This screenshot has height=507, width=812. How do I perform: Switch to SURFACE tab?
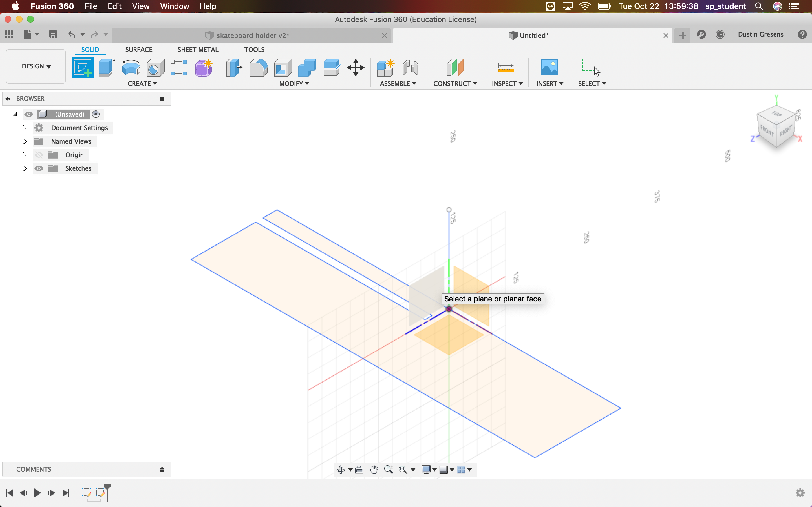pos(138,49)
